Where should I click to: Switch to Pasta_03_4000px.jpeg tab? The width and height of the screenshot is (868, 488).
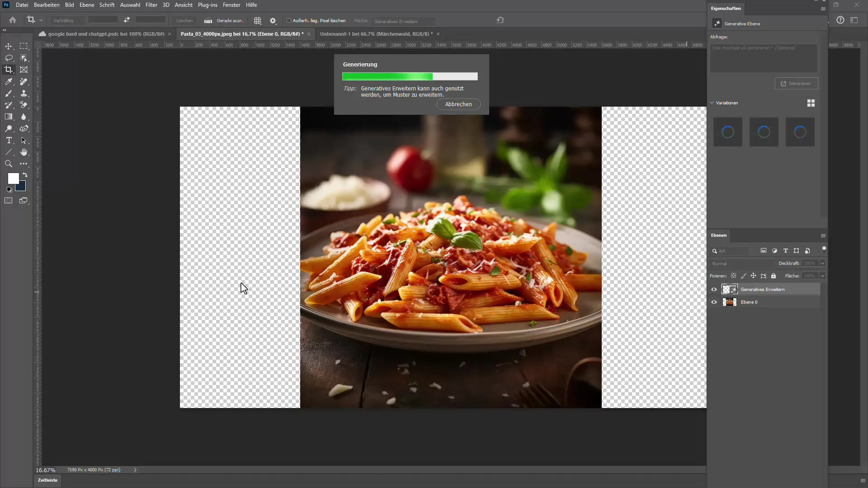241,33
